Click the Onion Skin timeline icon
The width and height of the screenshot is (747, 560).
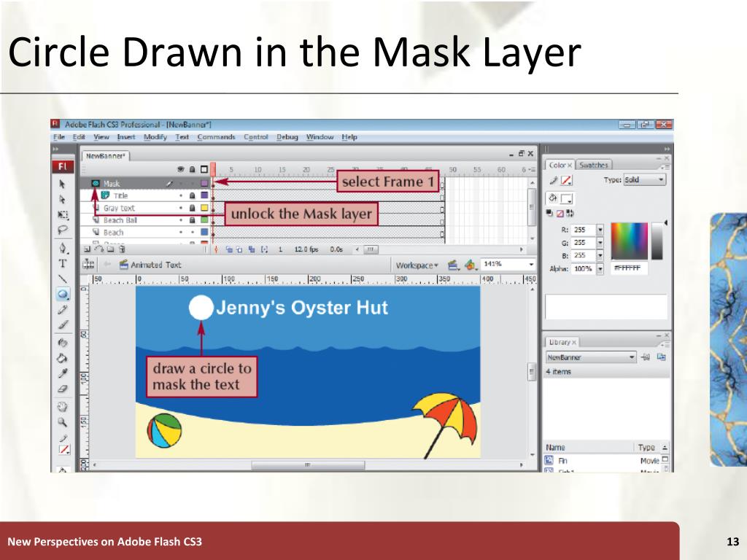[229, 249]
